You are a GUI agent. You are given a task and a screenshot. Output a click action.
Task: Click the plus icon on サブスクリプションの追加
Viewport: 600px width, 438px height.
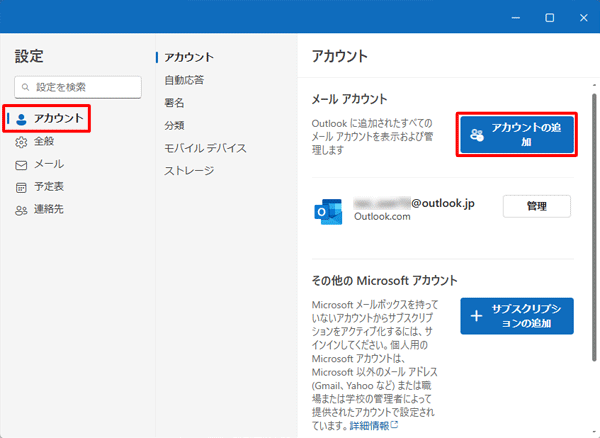coord(476,316)
